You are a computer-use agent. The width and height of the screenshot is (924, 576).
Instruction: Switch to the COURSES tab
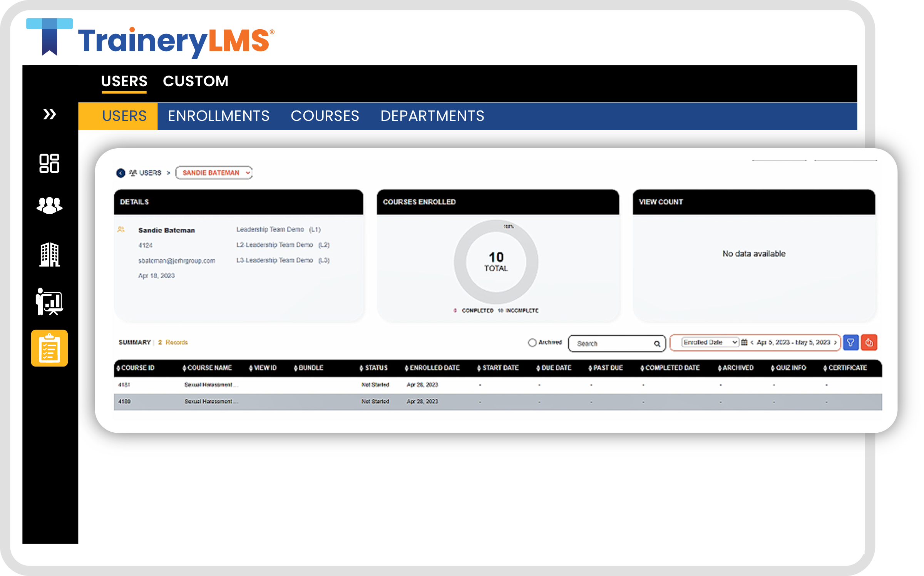pos(325,116)
